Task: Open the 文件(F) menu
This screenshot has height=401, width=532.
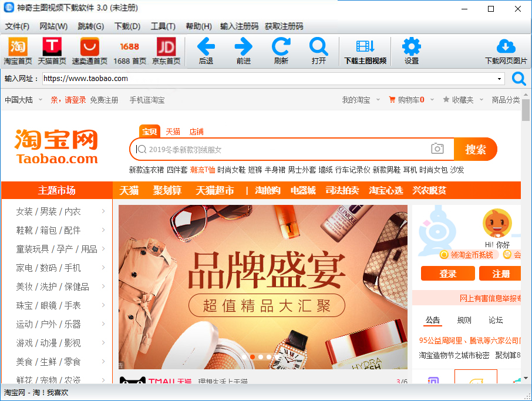Action: click(x=17, y=26)
